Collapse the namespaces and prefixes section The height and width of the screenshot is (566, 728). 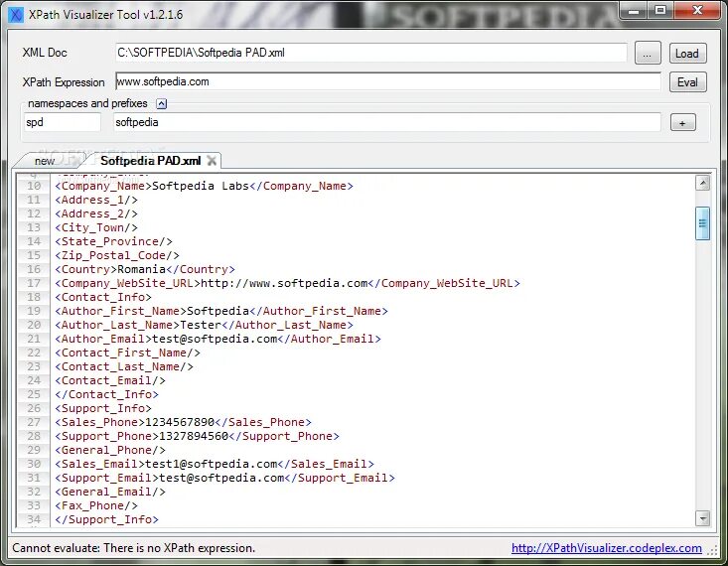[162, 103]
